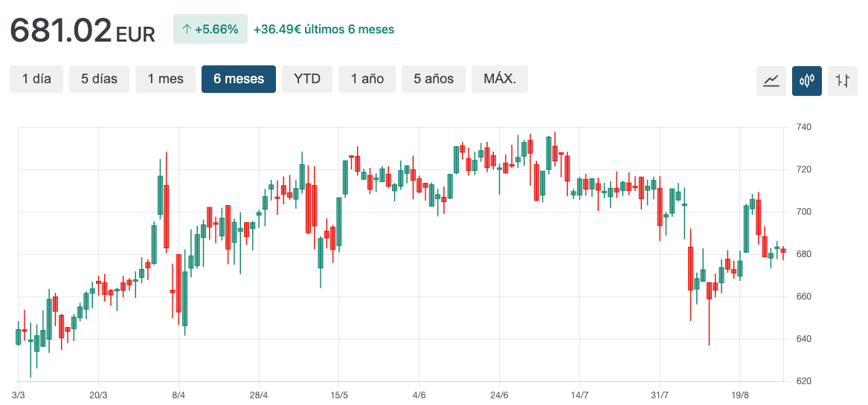
Task: Click the 8/4 date axis label
Action: [x=179, y=395]
